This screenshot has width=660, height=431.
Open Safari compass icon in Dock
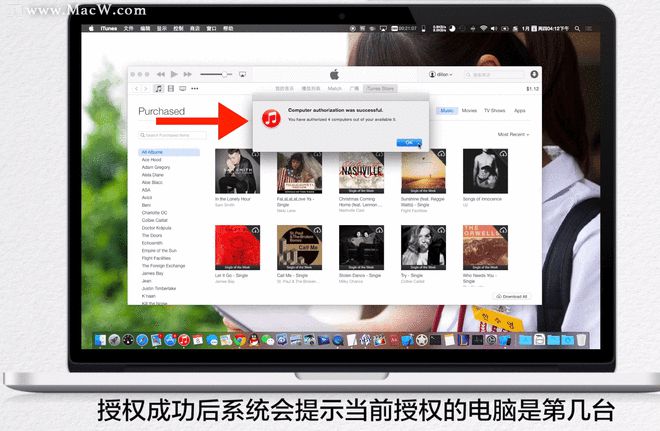pos(142,340)
